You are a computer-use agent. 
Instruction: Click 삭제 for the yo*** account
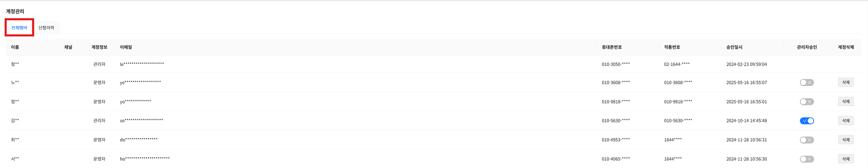pos(846,101)
